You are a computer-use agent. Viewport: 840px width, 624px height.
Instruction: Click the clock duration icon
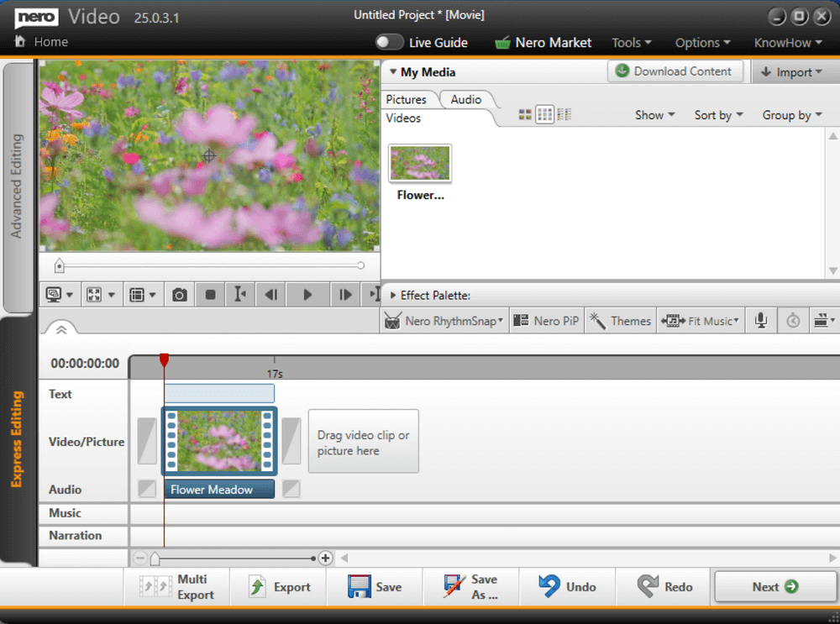[x=793, y=321]
